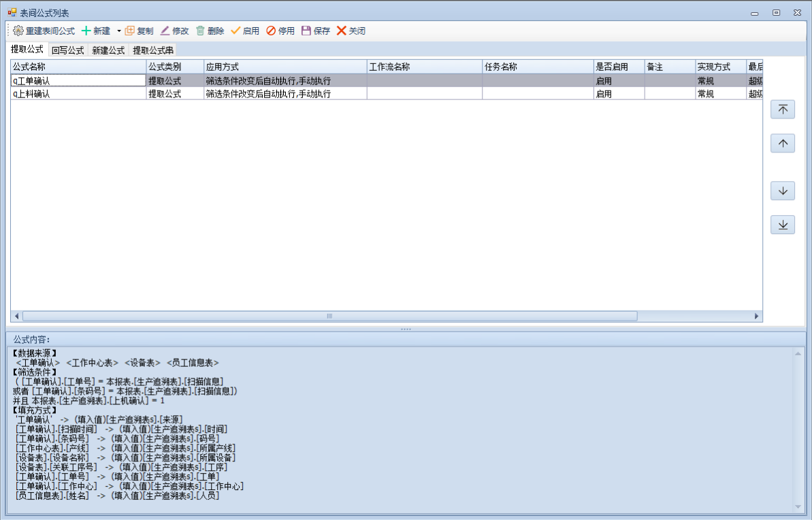The image size is (812, 520).
Task: Click the 启用 checkmark icon
Action: (x=236, y=31)
